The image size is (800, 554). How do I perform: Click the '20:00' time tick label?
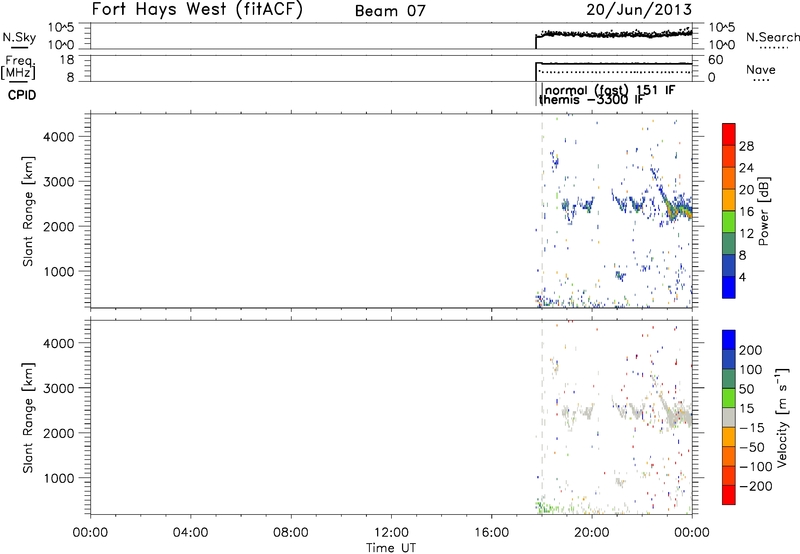pos(591,533)
